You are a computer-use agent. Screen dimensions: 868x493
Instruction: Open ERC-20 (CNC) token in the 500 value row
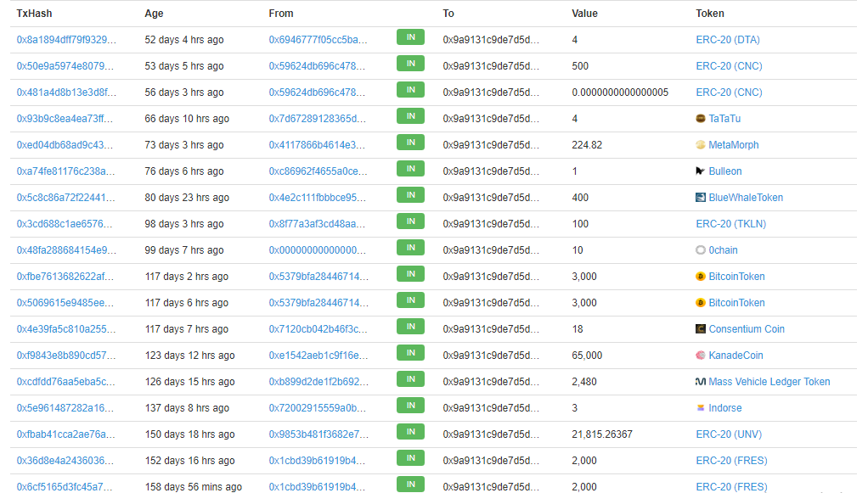click(729, 66)
